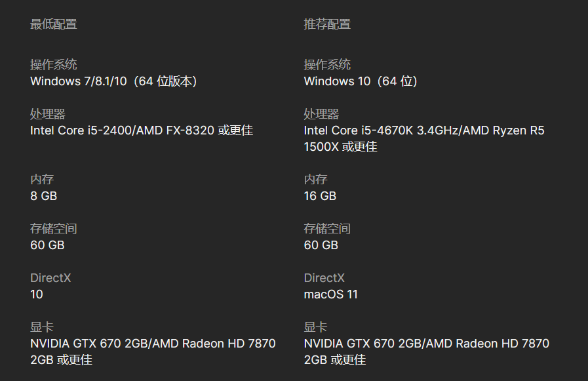Click the 60 GB value under 推荐配置
The width and height of the screenshot is (588, 381).
coord(321,245)
